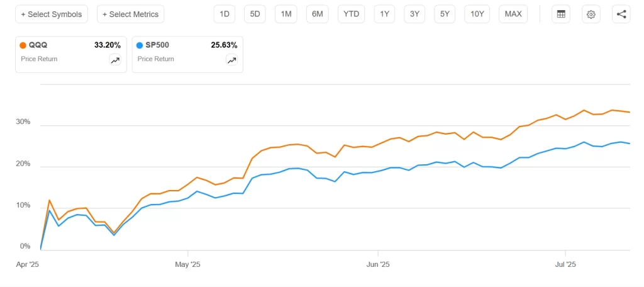This screenshot has height=287, width=644.
Task: Click SP500 price return trend icon
Action: (x=232, y=60)
